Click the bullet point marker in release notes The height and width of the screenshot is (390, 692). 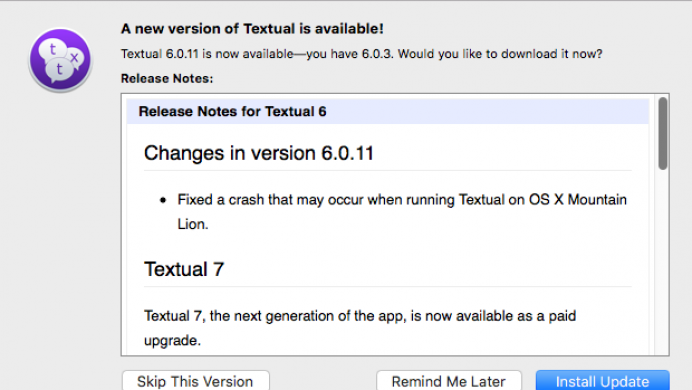163,200
